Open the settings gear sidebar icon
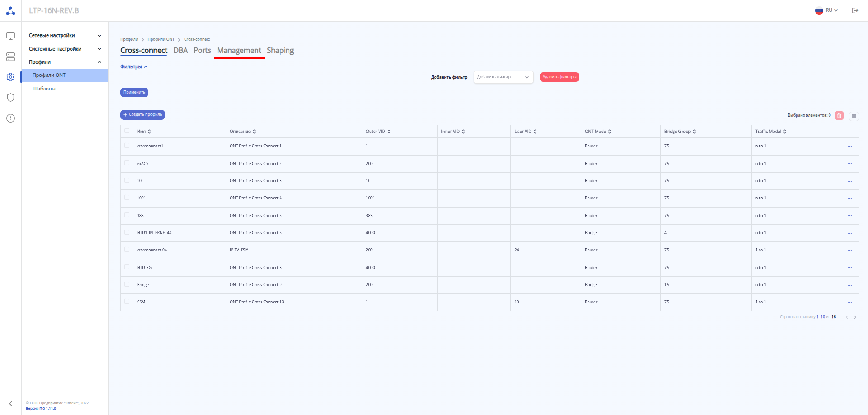 click(10, 77)
